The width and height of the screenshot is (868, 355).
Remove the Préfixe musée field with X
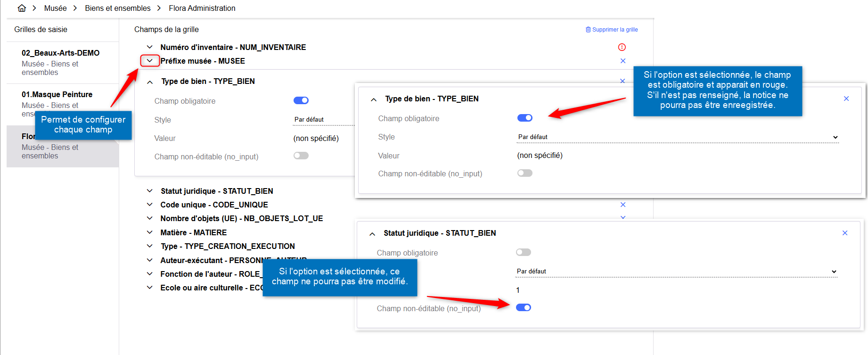[623, 61]
